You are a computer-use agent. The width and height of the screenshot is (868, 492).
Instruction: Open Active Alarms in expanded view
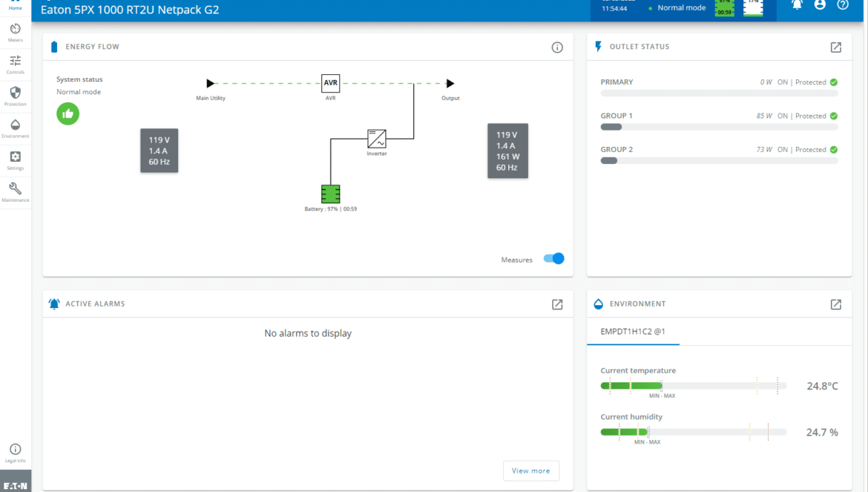click(557, 304)
